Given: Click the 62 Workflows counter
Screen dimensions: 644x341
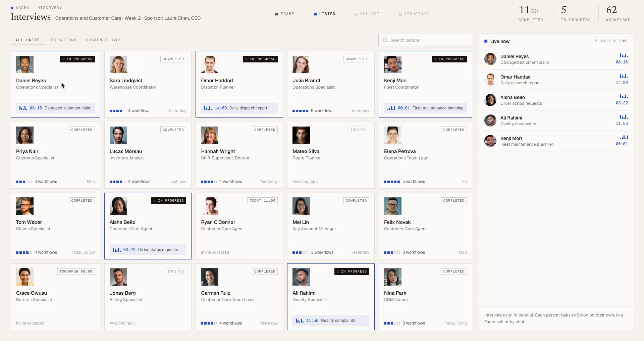Looking at the screenshot, I should point(618,14).
